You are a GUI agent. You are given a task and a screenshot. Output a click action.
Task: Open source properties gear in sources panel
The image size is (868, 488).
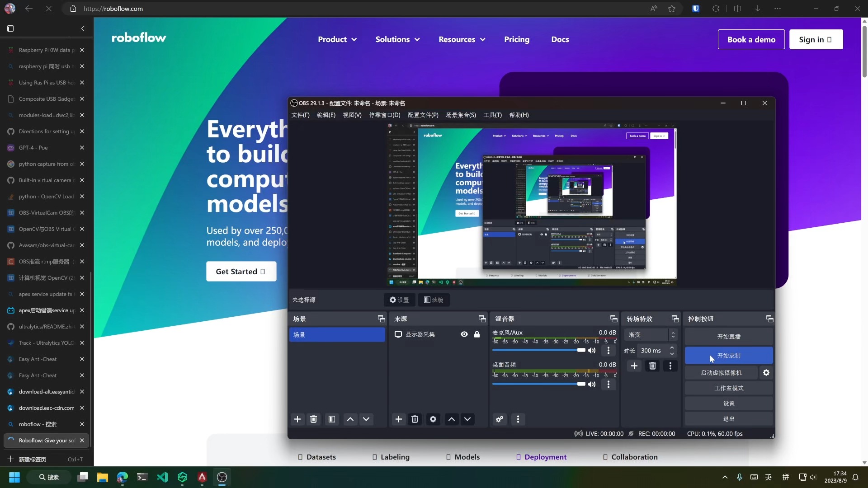pos(433,419)
